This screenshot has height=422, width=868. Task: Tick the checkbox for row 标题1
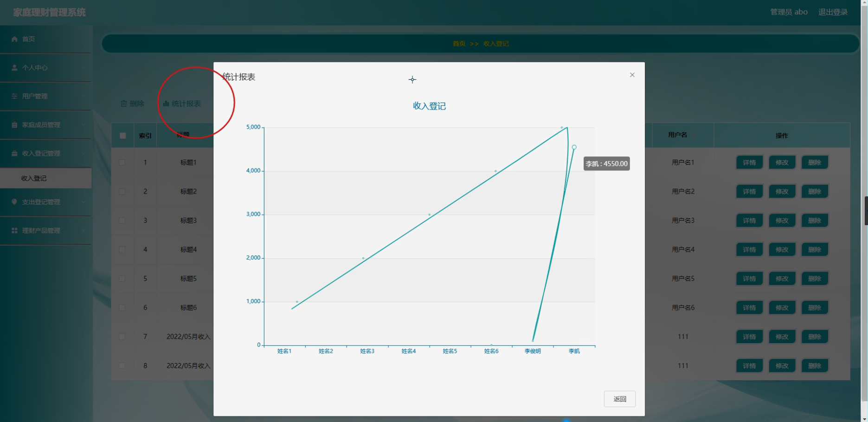[122, 162]
